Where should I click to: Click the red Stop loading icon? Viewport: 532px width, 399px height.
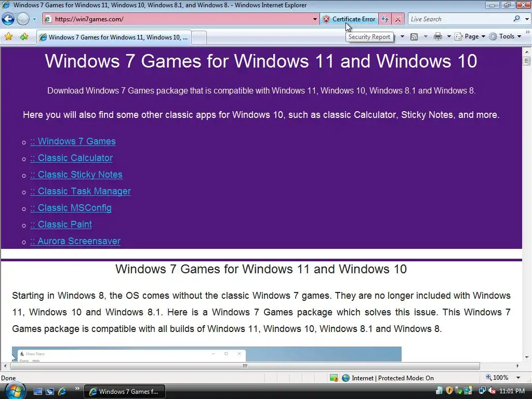pos(397,19)
